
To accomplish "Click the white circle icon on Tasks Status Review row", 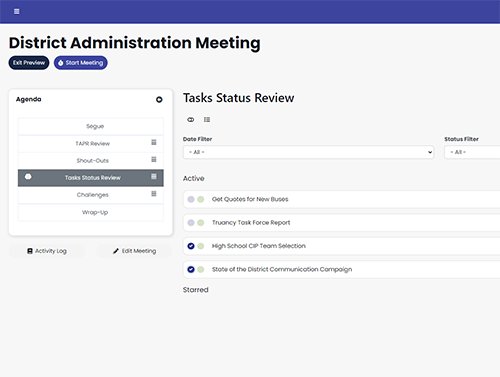I will 28,176.
